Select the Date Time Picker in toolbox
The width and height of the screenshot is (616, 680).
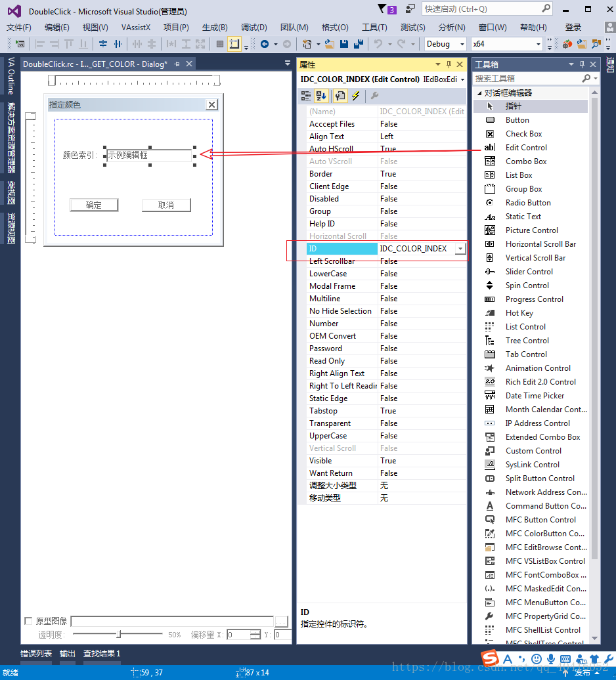(x=531, y=396)
